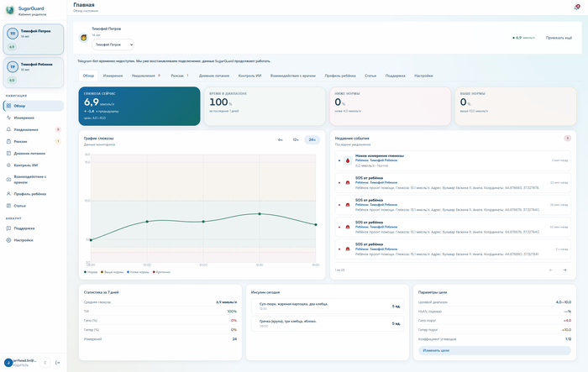
Task: Click the Изменить цели button
Action: (495, 350)
